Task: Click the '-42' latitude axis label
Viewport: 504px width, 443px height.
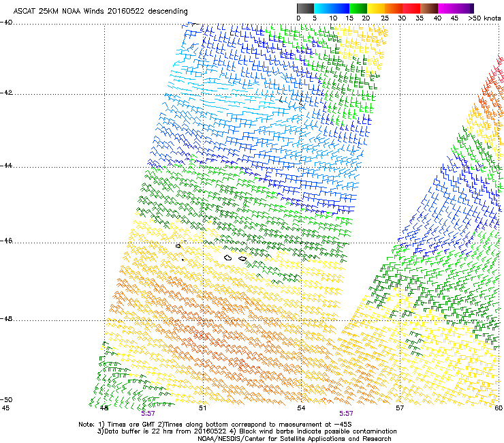Action: (x=6, y=93)
